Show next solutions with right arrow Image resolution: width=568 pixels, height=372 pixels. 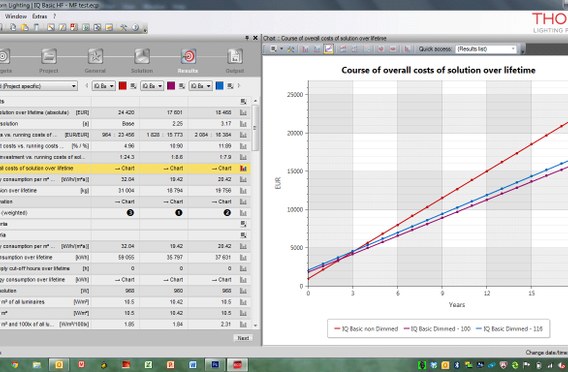click(239, 86)
